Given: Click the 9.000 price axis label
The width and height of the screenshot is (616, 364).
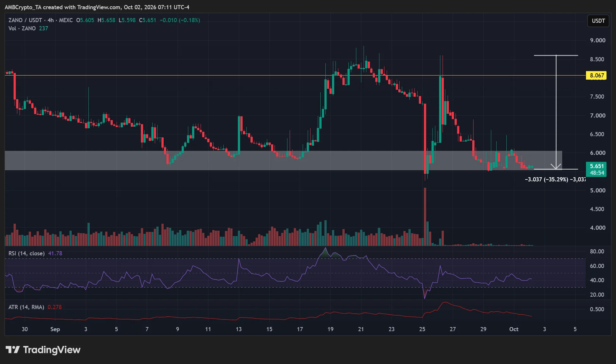Looking at the screenshot, I should (598, 40).
